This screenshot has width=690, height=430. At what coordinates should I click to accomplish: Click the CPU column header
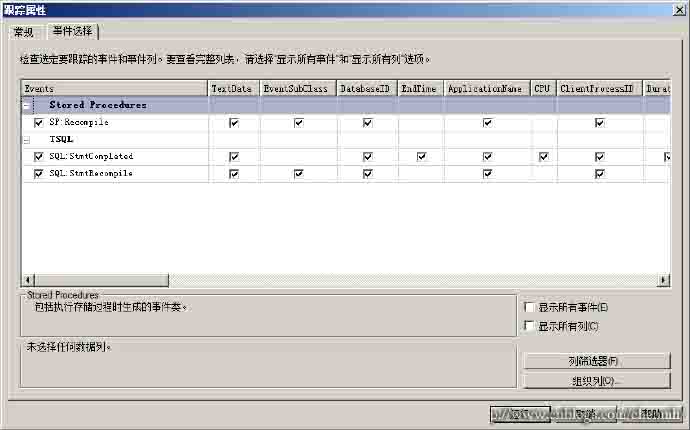coord(543,88)
